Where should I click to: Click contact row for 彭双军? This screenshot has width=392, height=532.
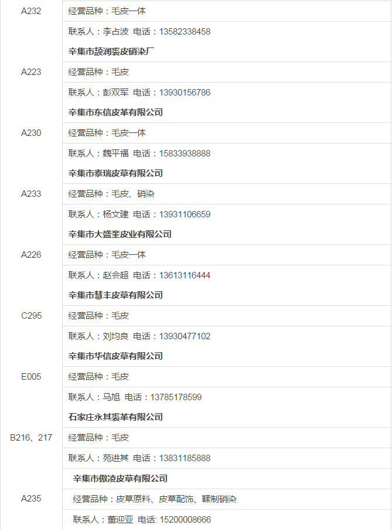pos(227,93)
